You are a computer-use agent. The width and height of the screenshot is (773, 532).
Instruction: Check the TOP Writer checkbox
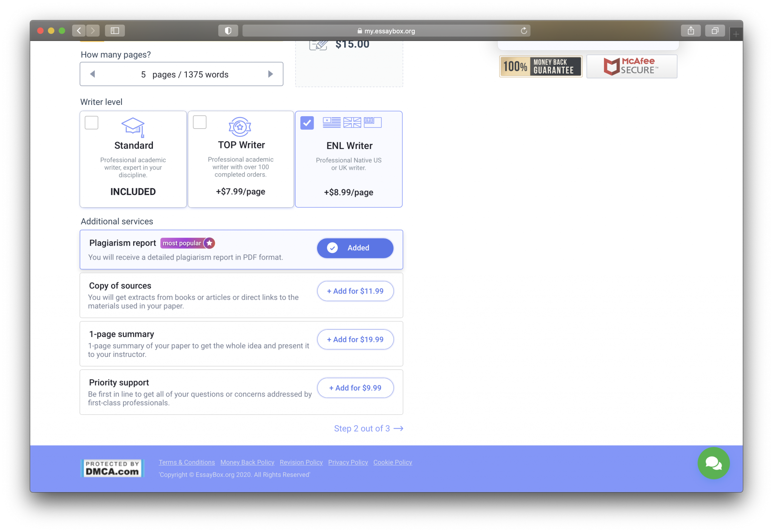pyautogui.click(x=200, y=122)
